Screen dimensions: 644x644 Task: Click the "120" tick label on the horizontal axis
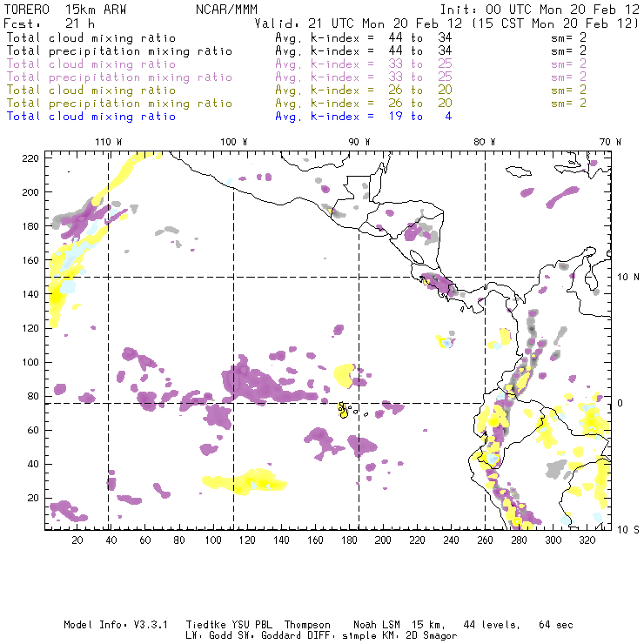tap(247, 540)
